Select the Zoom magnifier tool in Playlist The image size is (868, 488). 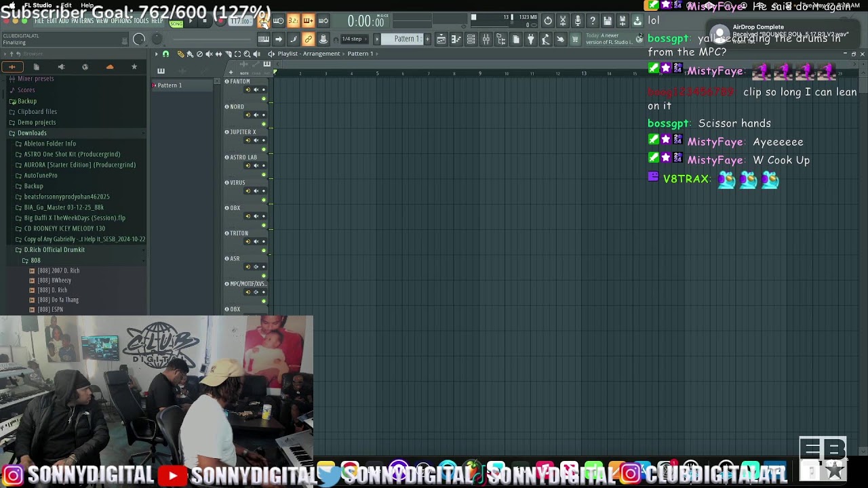coord(247,54)
